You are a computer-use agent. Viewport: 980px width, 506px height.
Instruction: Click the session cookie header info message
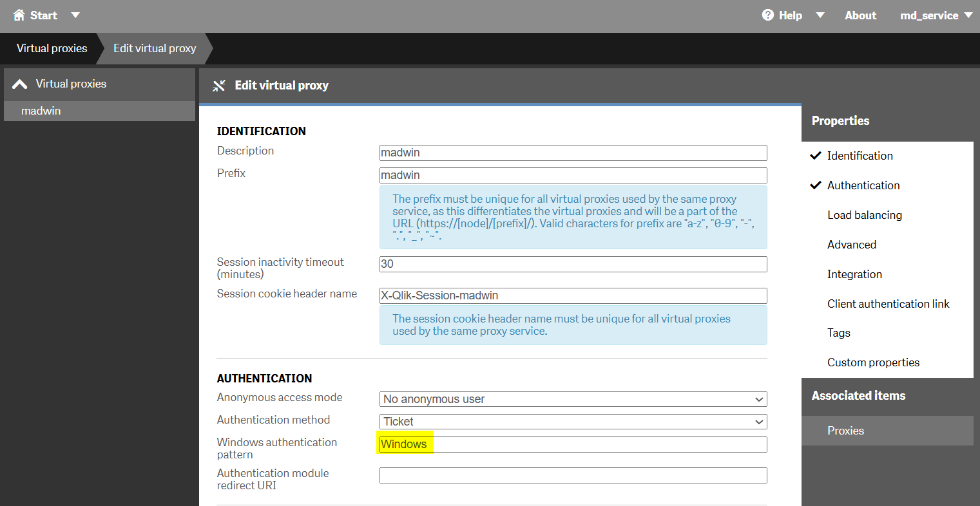coord(573,325)
